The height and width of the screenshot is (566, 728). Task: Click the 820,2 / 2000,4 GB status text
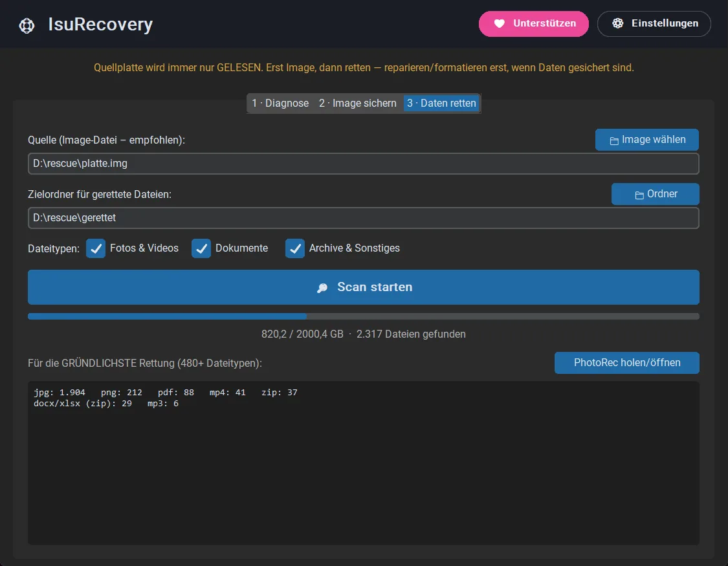click(302, 334)
